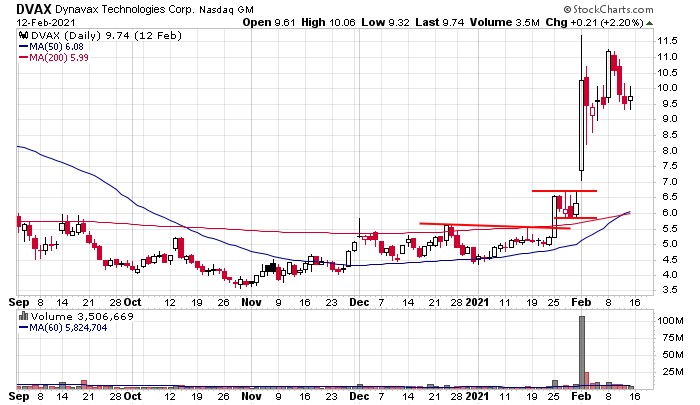The height and width of the screenshot is (405, 700).
Task: Click the Oct label below the price chart
Action: pos(132,302)
